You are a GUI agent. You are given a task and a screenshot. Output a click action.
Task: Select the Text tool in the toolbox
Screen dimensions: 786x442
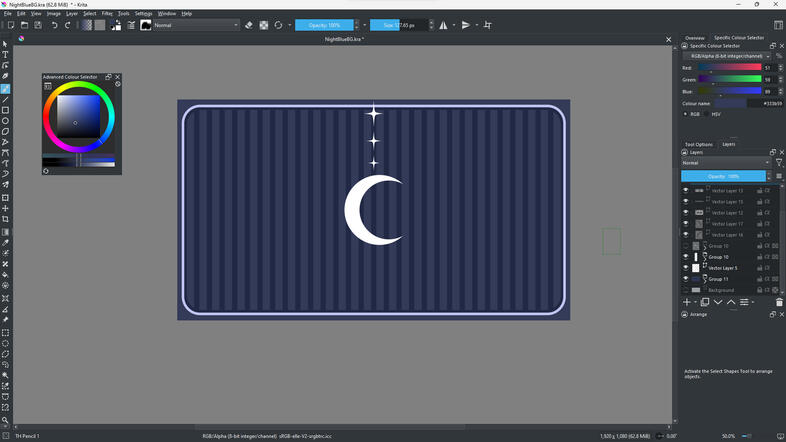tap(5, 55)
